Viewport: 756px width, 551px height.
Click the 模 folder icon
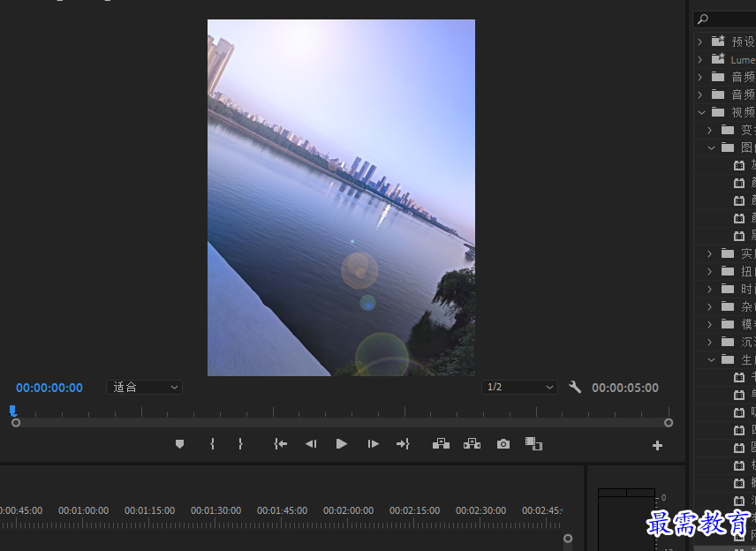[x=728, y=324]
